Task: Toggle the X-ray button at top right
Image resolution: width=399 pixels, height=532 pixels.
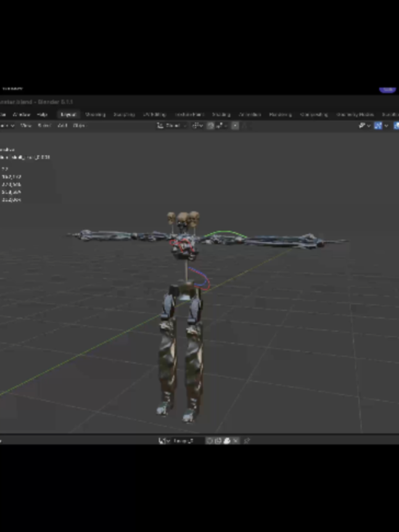Action: click(396, 126)
